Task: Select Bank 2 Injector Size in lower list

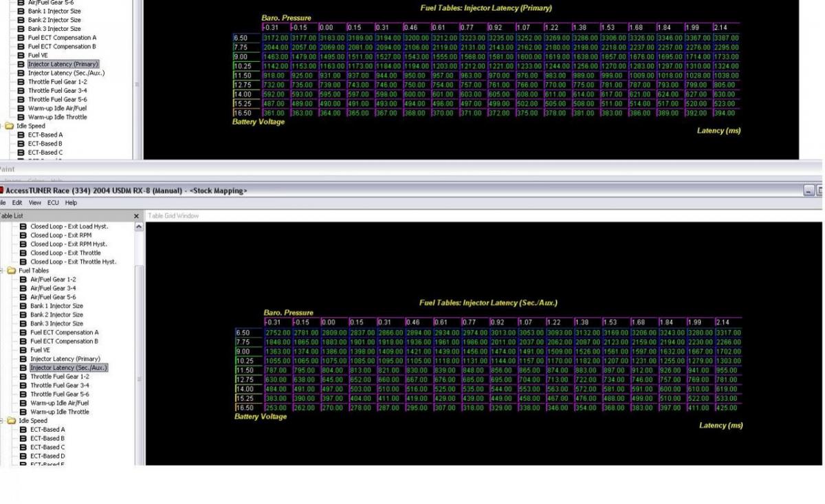Action: coord(56,315)
